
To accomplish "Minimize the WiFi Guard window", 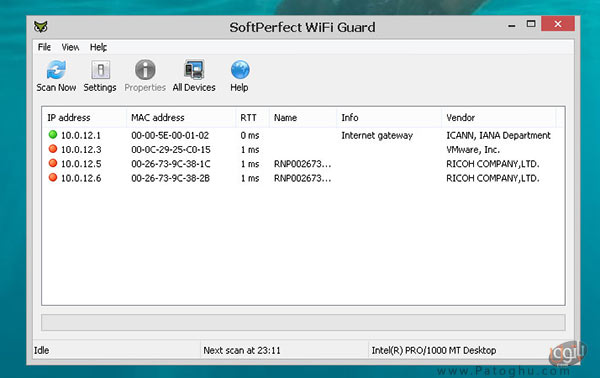I will (512, 25).
